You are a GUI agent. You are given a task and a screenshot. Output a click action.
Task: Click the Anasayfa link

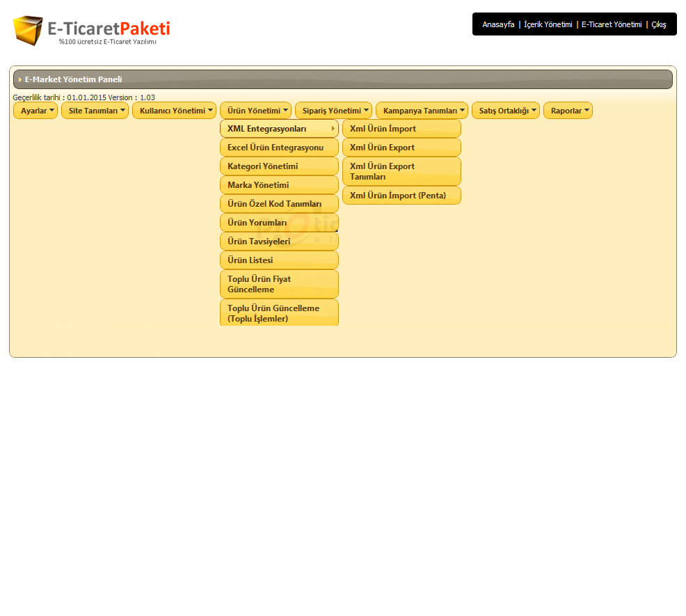pos(498,24)
